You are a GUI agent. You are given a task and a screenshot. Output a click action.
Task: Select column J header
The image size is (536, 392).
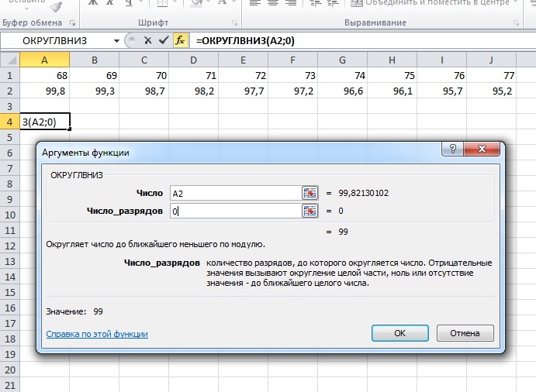click(x=491, y=60)
